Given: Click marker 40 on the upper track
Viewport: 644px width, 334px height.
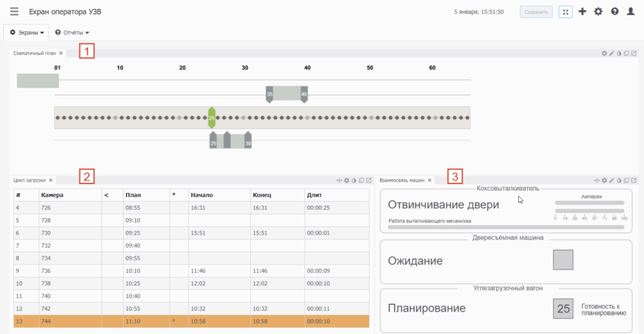Looking at the screenshot, I should (304, 94).
